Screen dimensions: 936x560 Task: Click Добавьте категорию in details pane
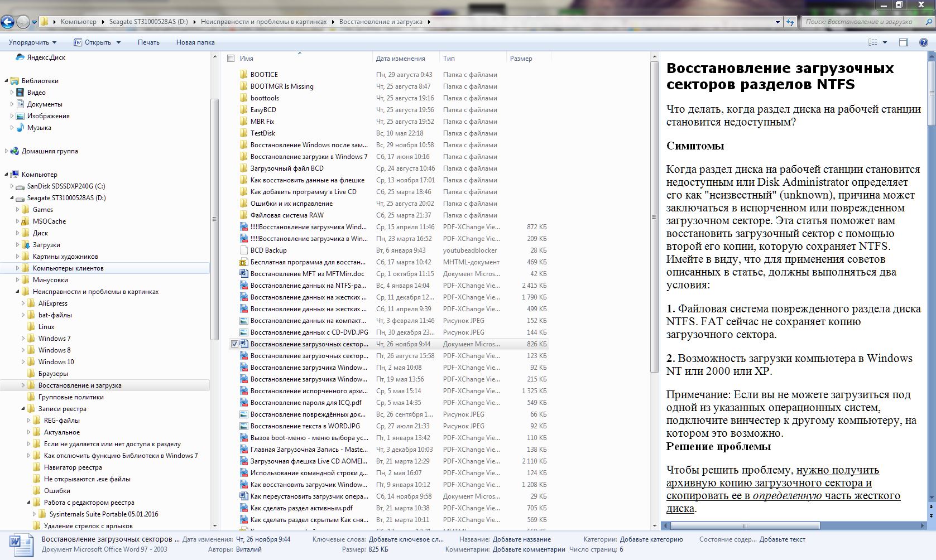click(651, 539)
